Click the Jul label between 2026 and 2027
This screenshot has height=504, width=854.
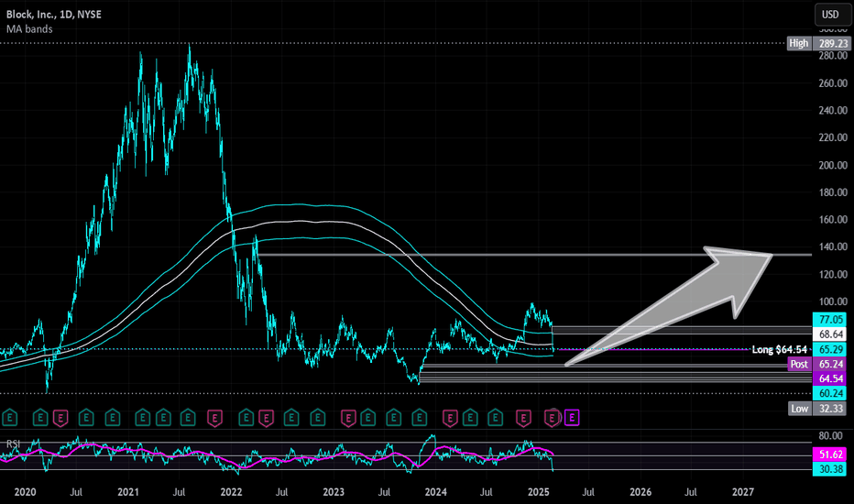(x=691, y=492)
